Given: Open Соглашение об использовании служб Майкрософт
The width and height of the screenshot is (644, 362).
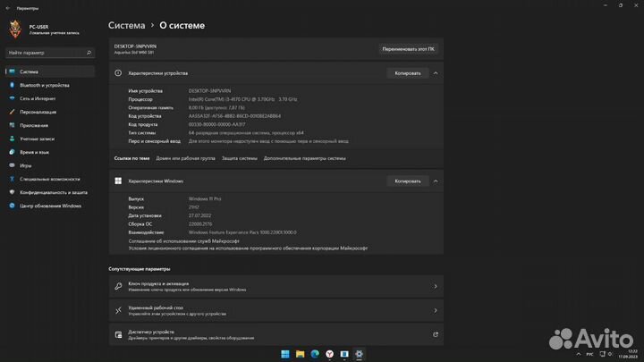Looking at the screenshot, I should [183, 241].
